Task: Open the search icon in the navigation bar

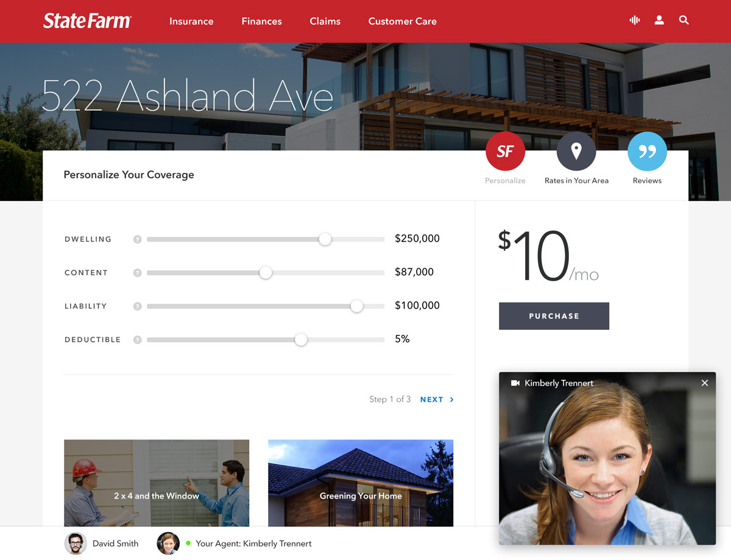Action: click(683, 20)
